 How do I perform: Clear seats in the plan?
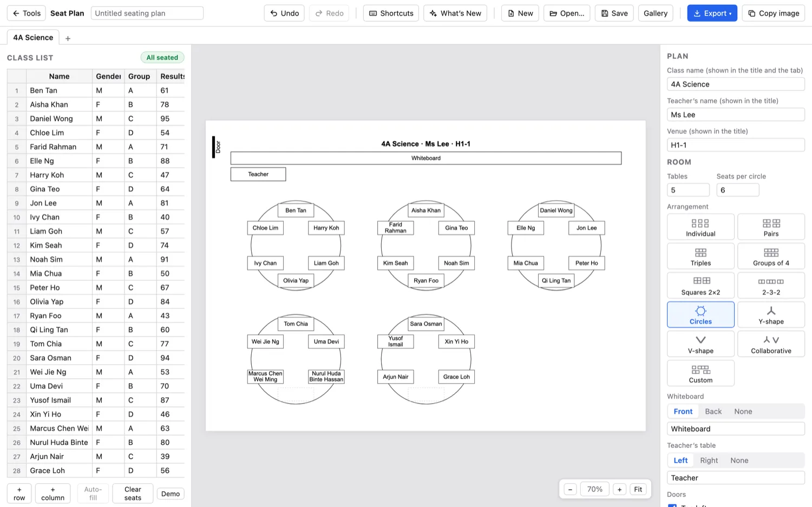pos(133,493)
